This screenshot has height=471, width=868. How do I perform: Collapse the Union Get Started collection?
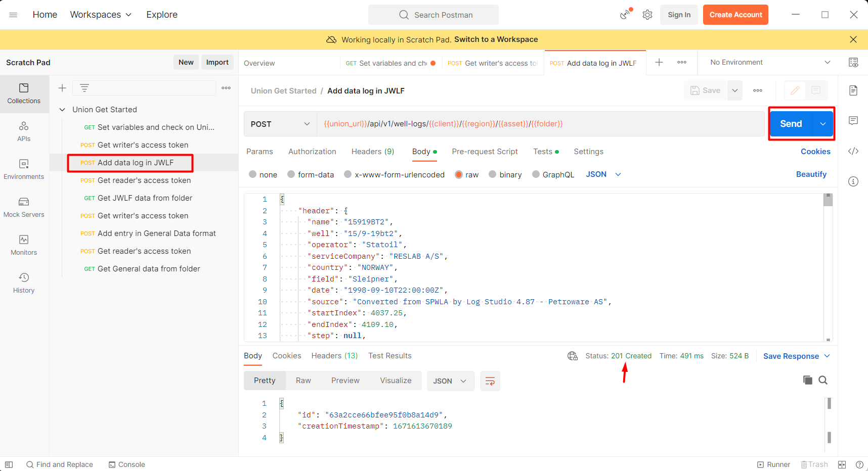tap(62, 110)
